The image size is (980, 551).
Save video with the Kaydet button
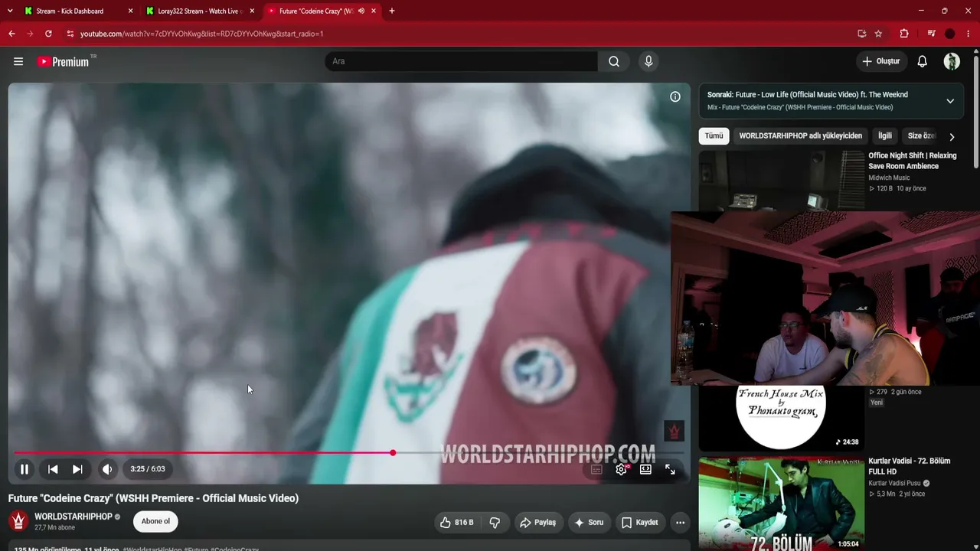click(x=640, y=523)
